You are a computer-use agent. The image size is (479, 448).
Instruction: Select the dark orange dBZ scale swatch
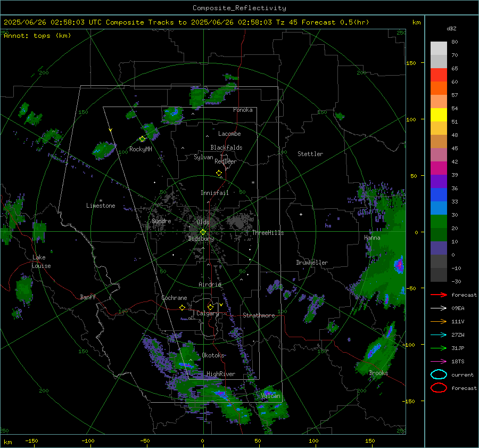[439, 88]
